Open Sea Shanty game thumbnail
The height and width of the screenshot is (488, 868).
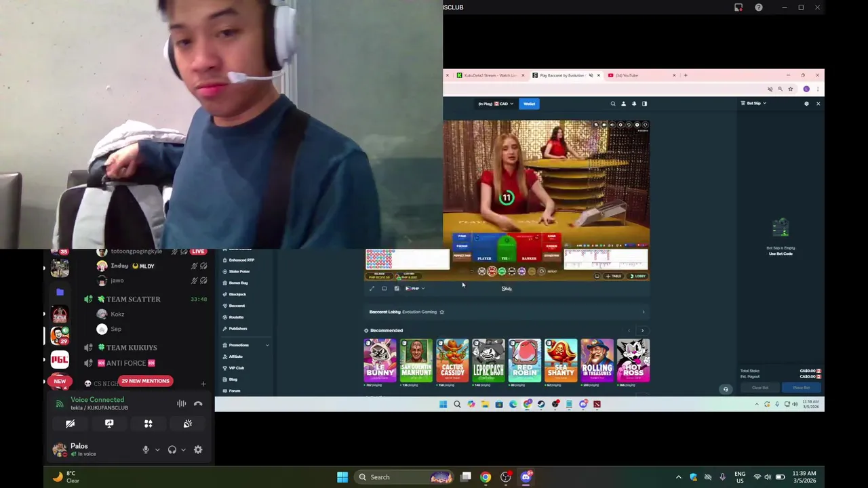pos(561,361)
